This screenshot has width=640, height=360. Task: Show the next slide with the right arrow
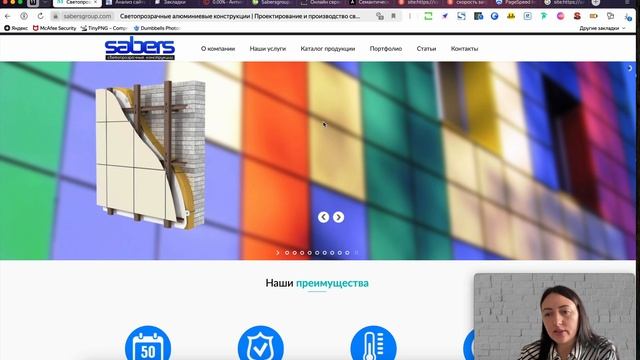(x=338, y=217)
